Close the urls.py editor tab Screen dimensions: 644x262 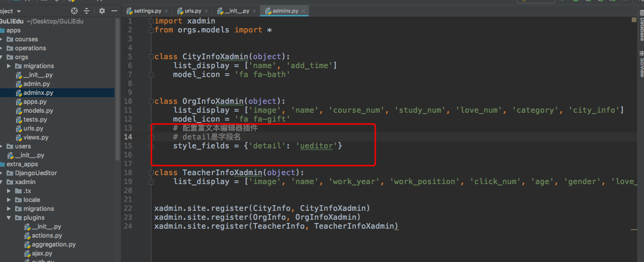(x=207, y=11)
